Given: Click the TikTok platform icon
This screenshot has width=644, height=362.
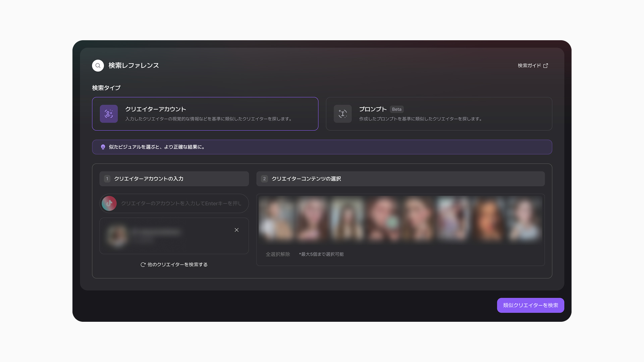Looking at the screenshot, I should (x=109, y=203).
